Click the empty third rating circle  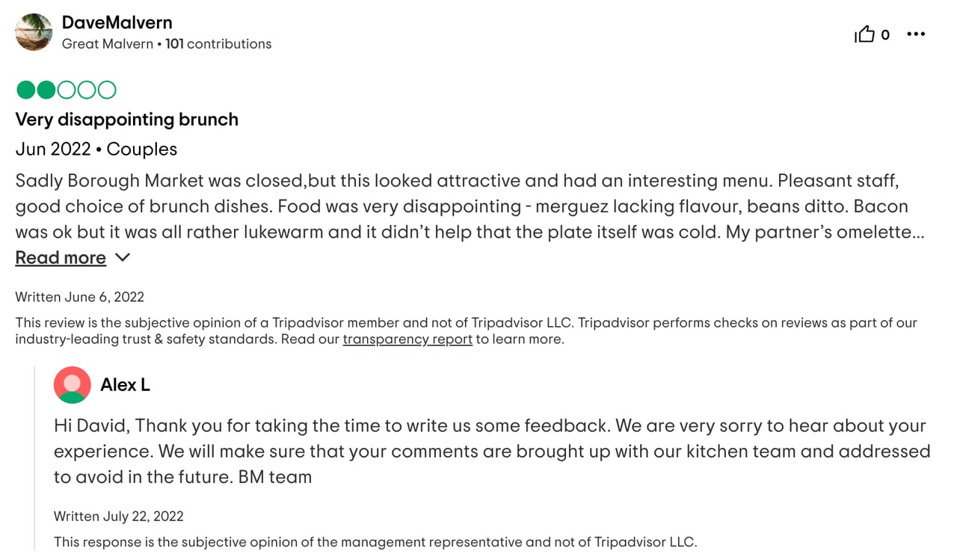point(66,89)
